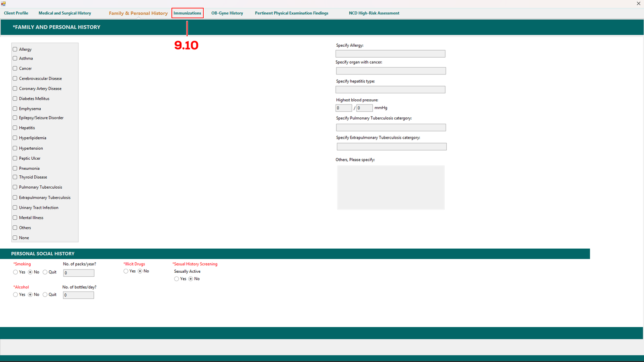The image size is (644, 362).
Task: Select Yes for Smoking
Action: (x=15, y=272)
